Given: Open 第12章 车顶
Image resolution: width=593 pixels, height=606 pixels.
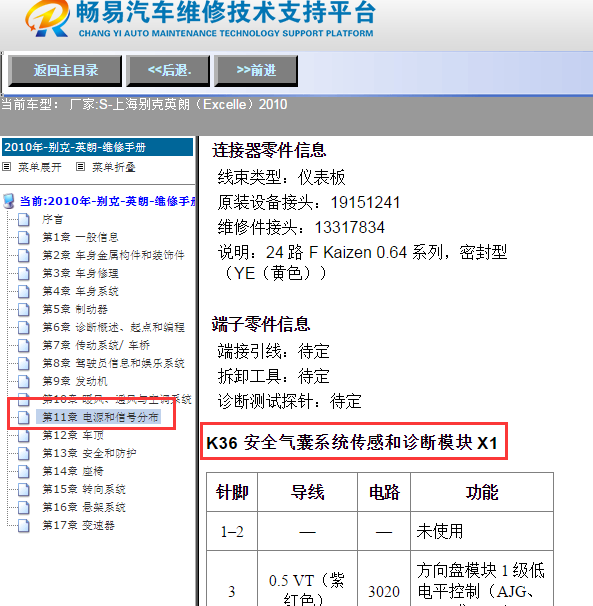Looking at the screenshot, I should (73, 435).
